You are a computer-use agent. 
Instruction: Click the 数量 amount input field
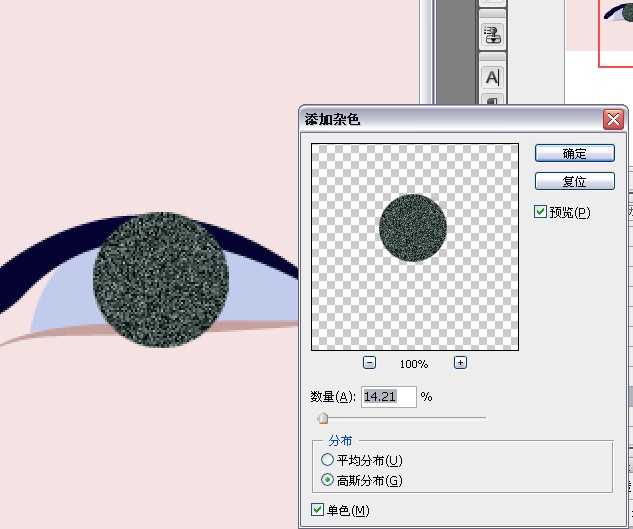click(x=388, y=397)
